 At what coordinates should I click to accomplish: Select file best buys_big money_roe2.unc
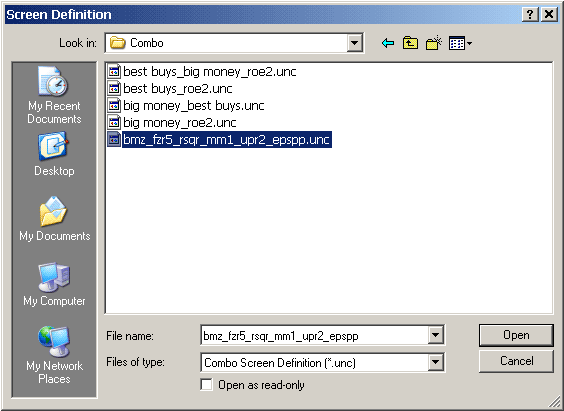point(202,72)
